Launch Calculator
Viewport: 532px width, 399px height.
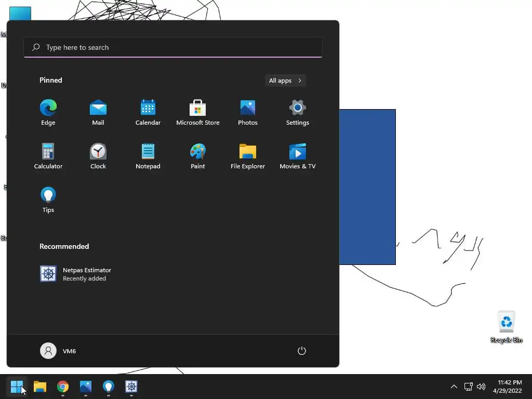48,156
